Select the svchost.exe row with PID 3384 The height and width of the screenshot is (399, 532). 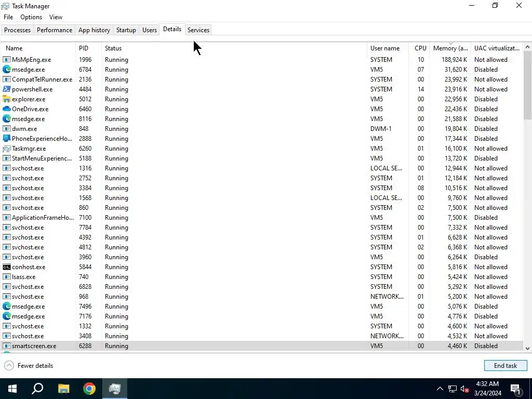262,188
